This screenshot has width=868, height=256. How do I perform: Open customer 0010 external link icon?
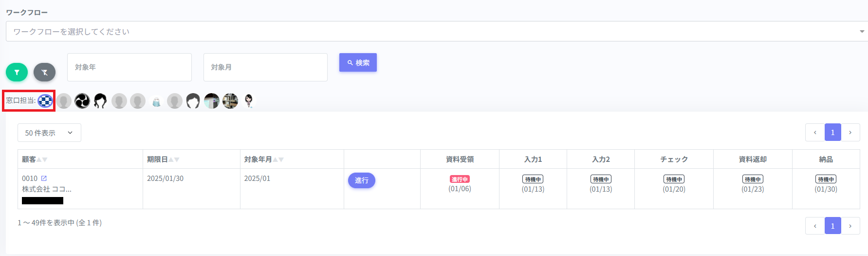(x=44, y=178)
